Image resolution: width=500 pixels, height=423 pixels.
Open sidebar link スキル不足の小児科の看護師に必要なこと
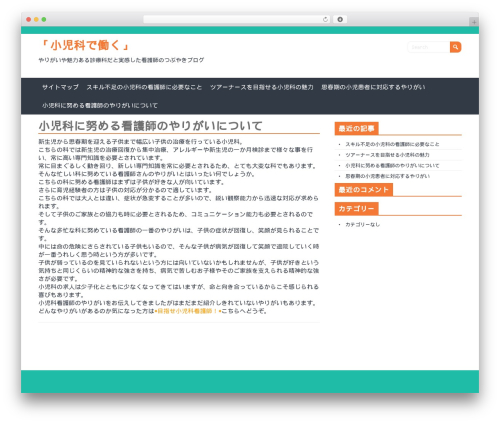(392, 144)
